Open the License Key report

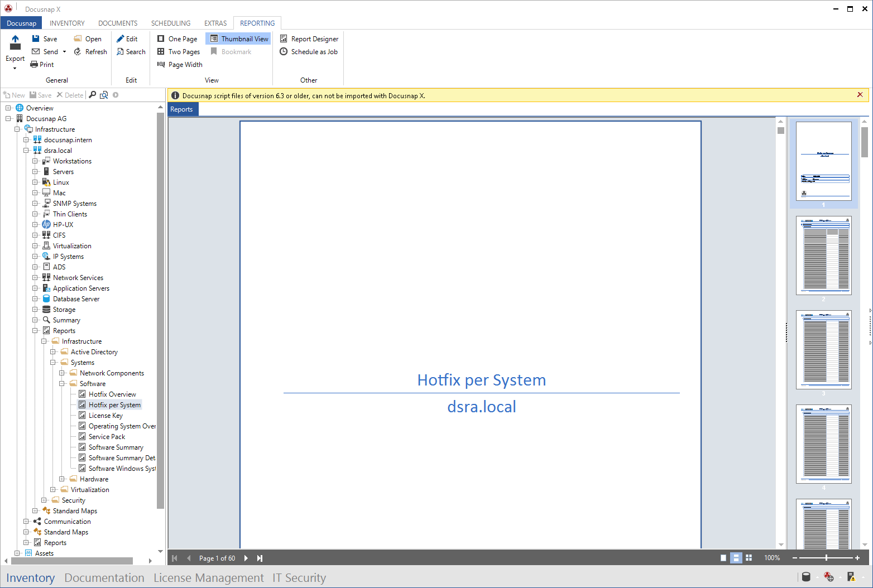pos(105,416)
